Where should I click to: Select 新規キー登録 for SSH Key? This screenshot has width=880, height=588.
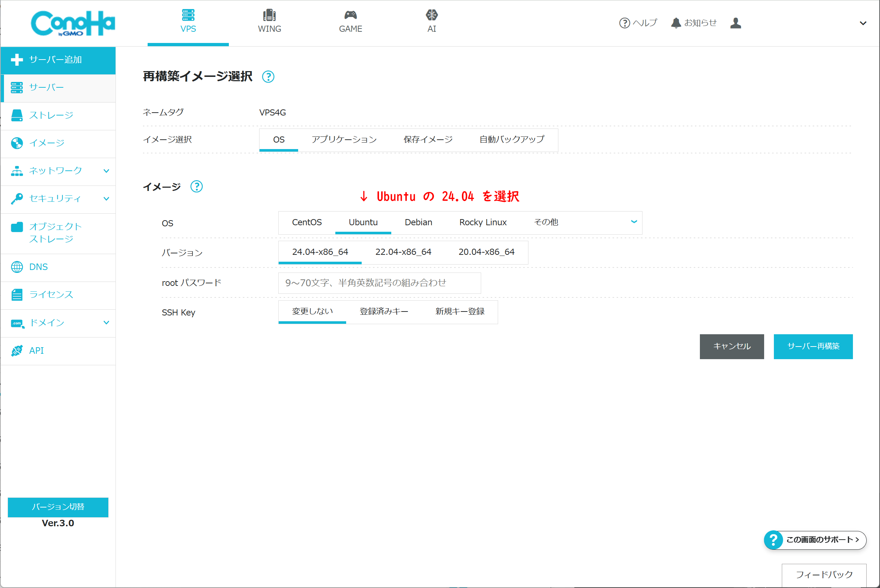[460, 312]
